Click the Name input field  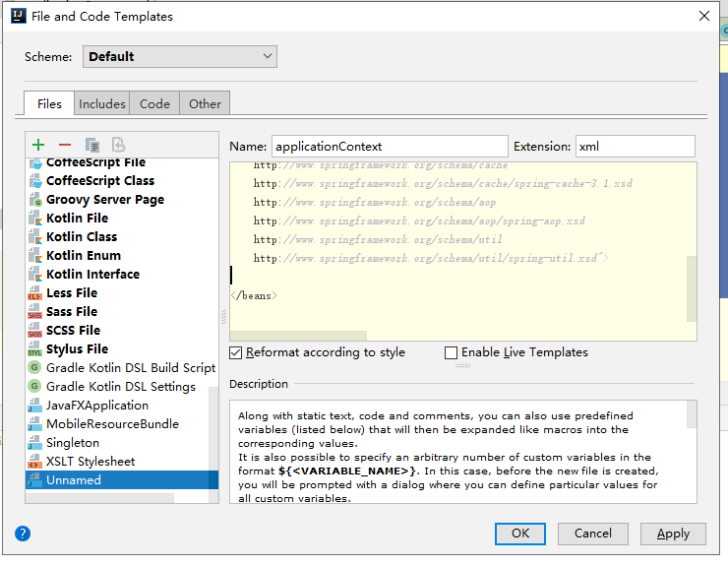390,147
